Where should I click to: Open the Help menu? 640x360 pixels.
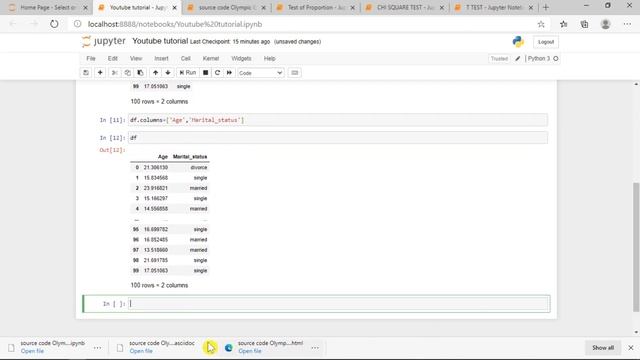coord(269,58)
